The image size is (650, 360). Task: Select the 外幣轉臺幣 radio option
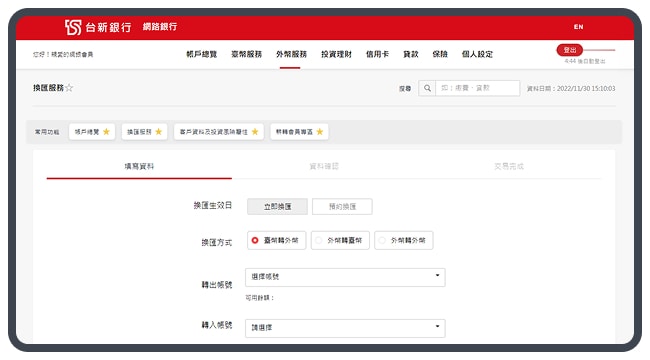[340, 241]
